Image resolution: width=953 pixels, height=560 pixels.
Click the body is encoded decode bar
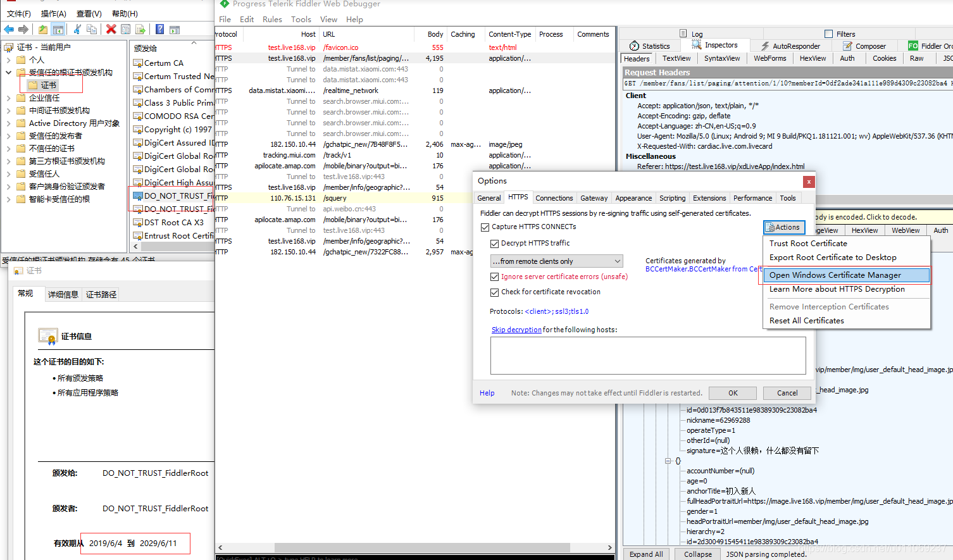[x=883, y=217]
